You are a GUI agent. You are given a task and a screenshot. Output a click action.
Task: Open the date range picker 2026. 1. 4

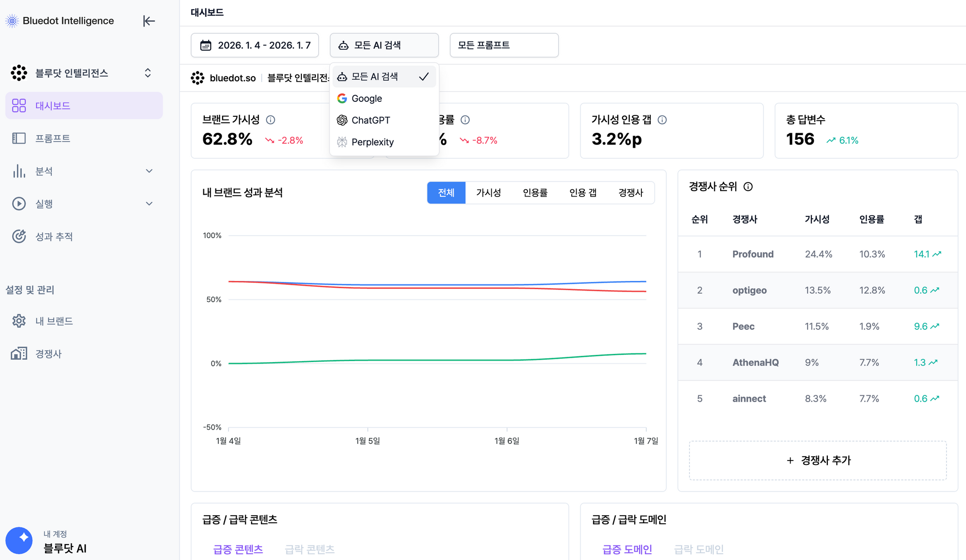(x=255, y=45)
